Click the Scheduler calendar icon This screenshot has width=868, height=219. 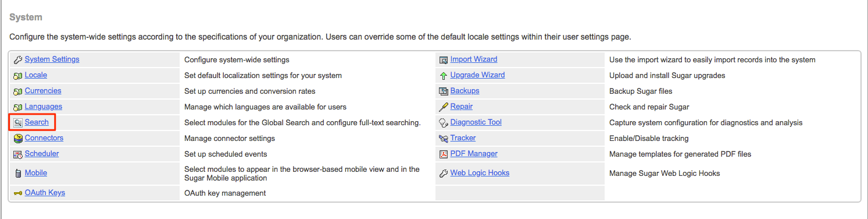pos(17,154)
